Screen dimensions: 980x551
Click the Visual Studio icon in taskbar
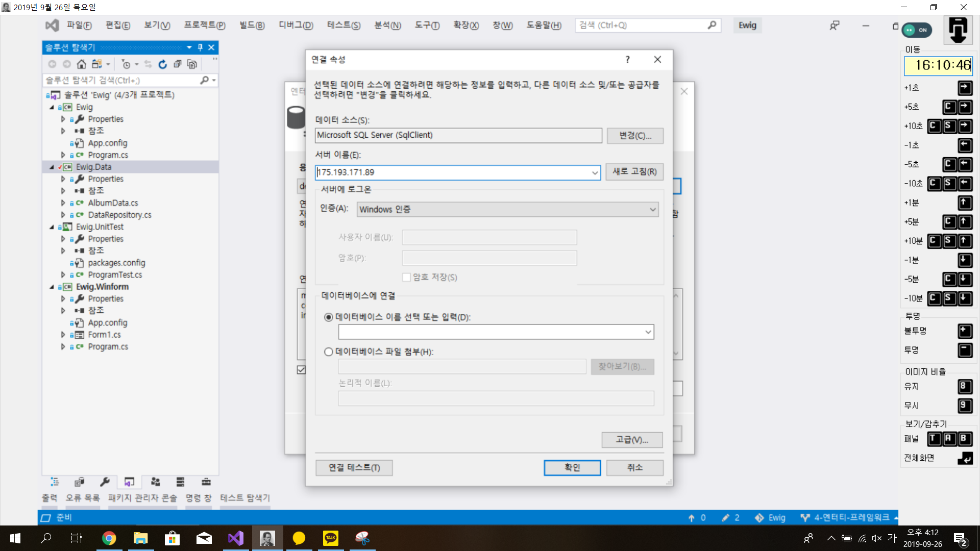coord(236,538)
